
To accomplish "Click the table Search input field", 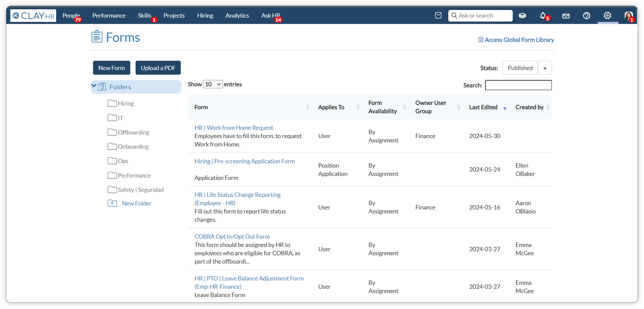I will pos(518,85).
